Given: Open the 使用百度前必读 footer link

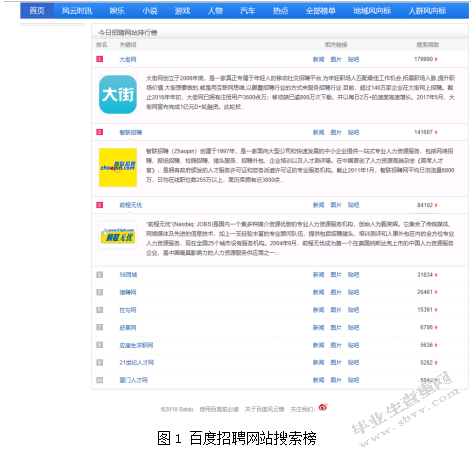Looking at the screenshot, I should click(x=219, y=409).
